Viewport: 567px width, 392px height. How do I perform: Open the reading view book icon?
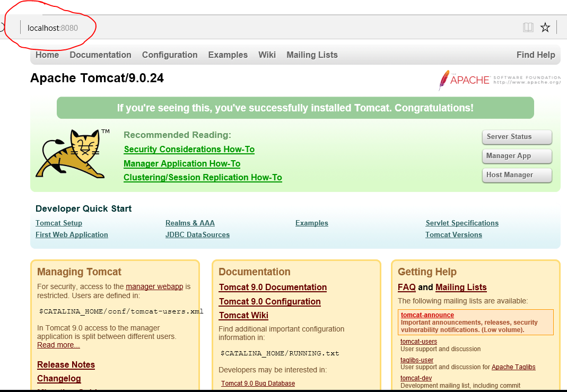(528, 28)
